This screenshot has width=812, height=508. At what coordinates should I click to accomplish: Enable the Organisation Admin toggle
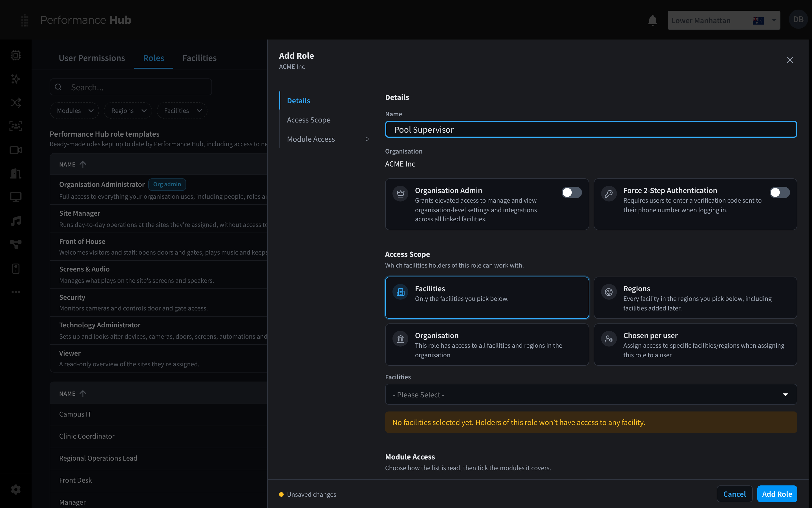pyautogui.click(x=572, y=192)
